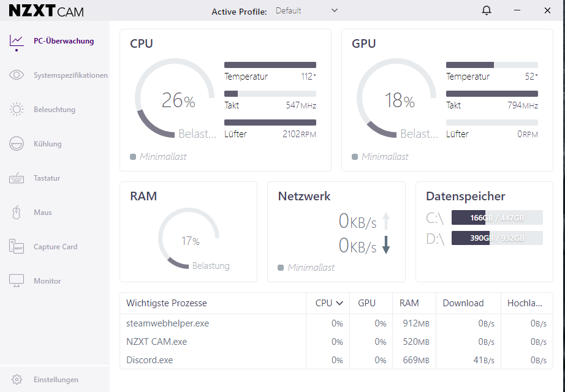Click the 912MB RAM value of steamwebhelper
The height and width of the screenshot is (392, 565).
[x=416, y=323]
